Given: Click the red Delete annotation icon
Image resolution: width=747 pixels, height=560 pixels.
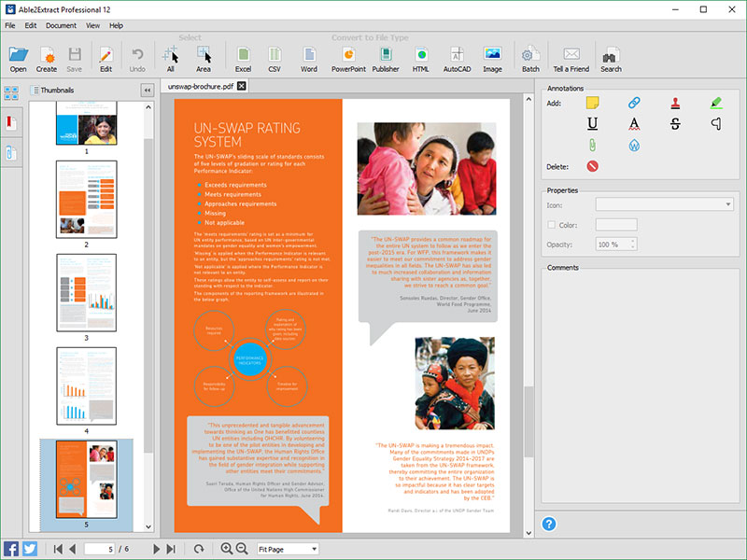Looking at the screenshot, I should pyautogui.click(x=593, y=166).
